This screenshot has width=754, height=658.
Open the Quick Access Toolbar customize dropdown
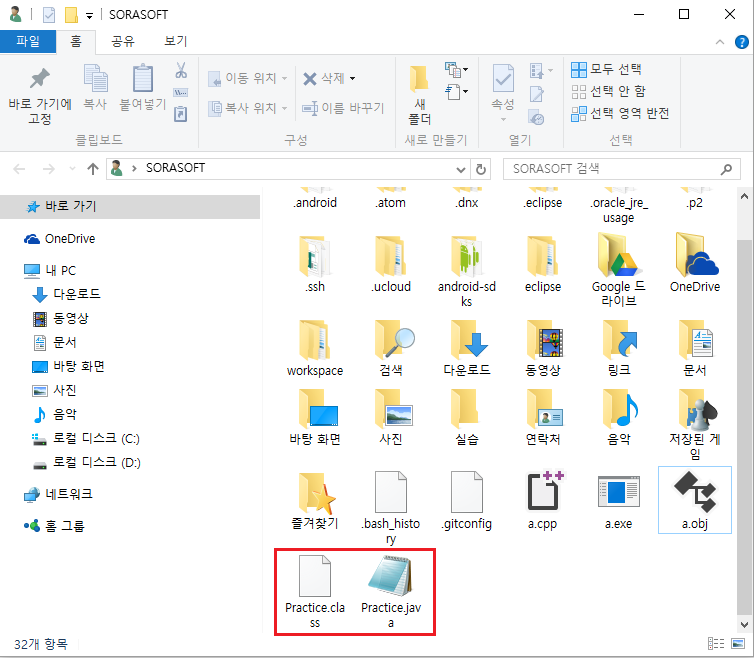[89, 15]
